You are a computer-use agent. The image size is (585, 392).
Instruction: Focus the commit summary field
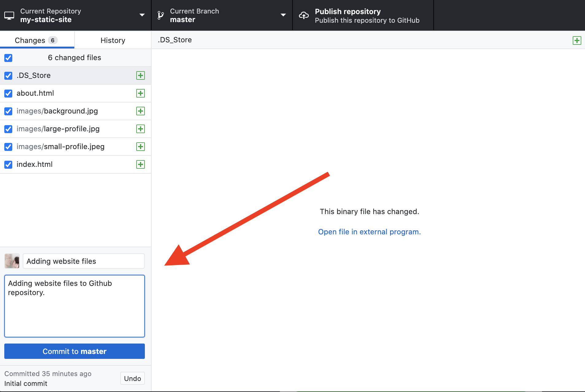tap(83, 261)
